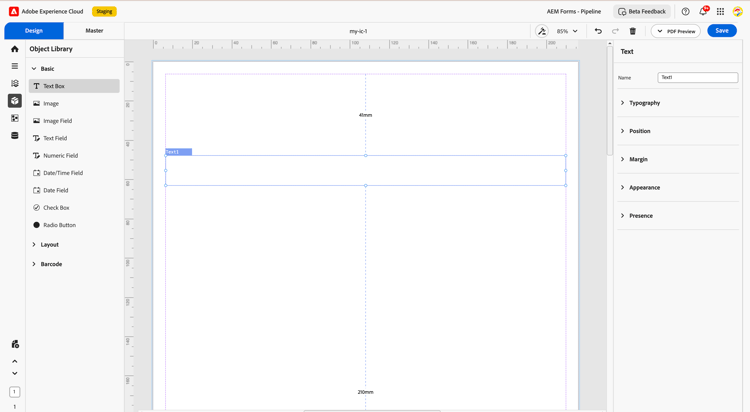
Task: Click the Save button
Action: coord(722,31)
